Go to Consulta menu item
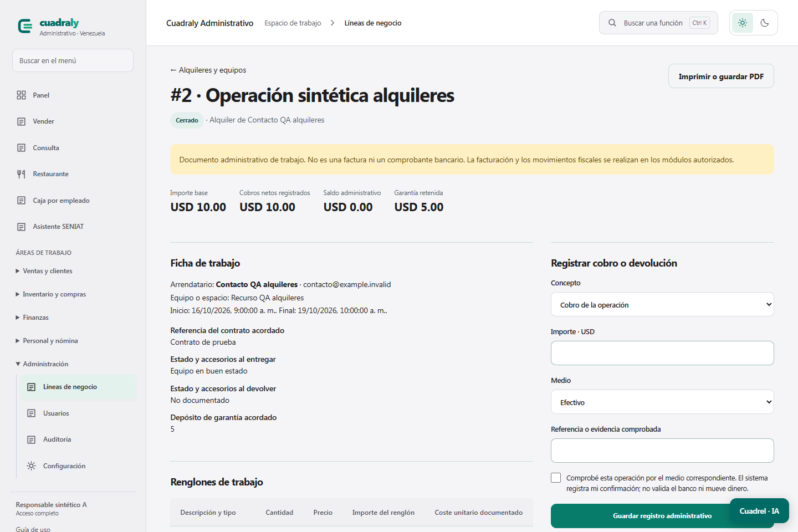This screenshot has width=798, height=532. coord(73,148)
